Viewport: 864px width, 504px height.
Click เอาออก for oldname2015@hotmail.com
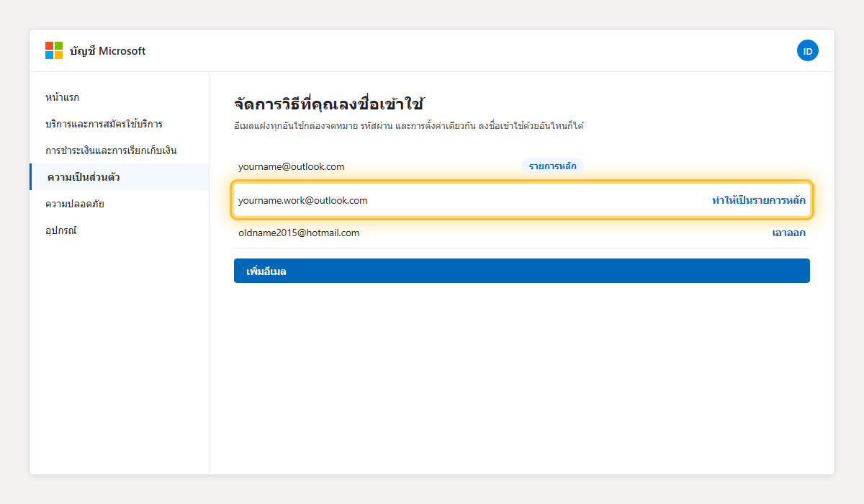pyautogui.click(x=789, y=233)
